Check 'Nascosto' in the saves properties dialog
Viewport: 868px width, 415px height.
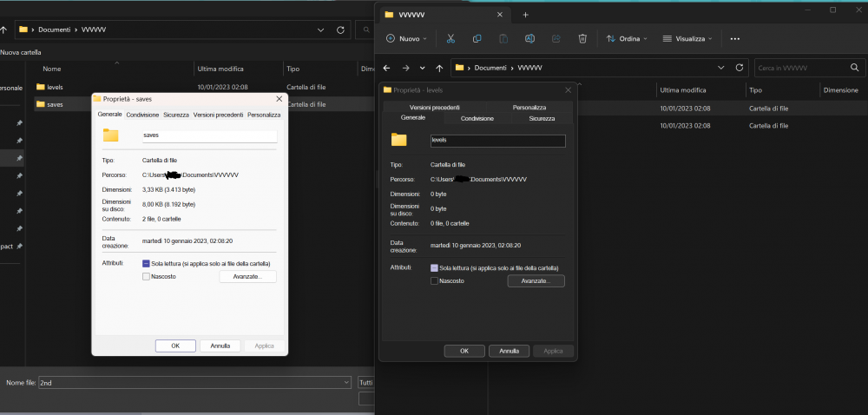(146, 276)
